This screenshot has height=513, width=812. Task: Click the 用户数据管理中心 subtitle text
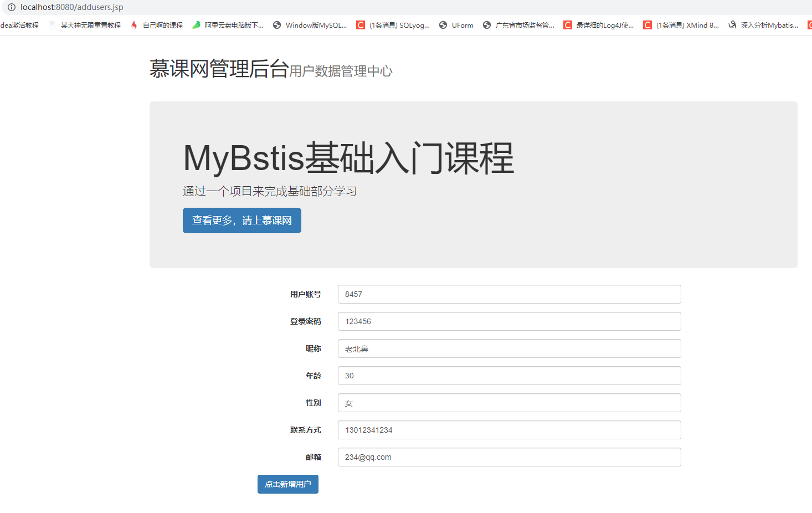pyautogui.click(x=341, y=71)
